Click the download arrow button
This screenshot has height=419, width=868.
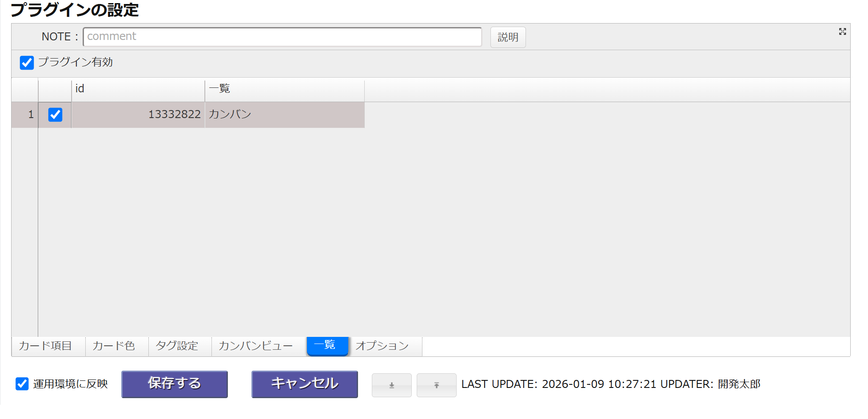(391, 385)
